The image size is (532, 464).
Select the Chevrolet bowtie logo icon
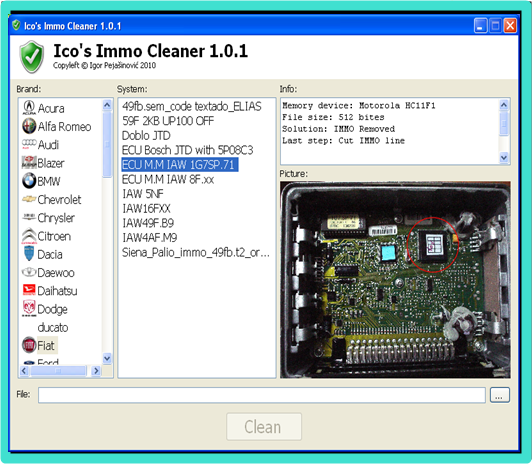29,199
